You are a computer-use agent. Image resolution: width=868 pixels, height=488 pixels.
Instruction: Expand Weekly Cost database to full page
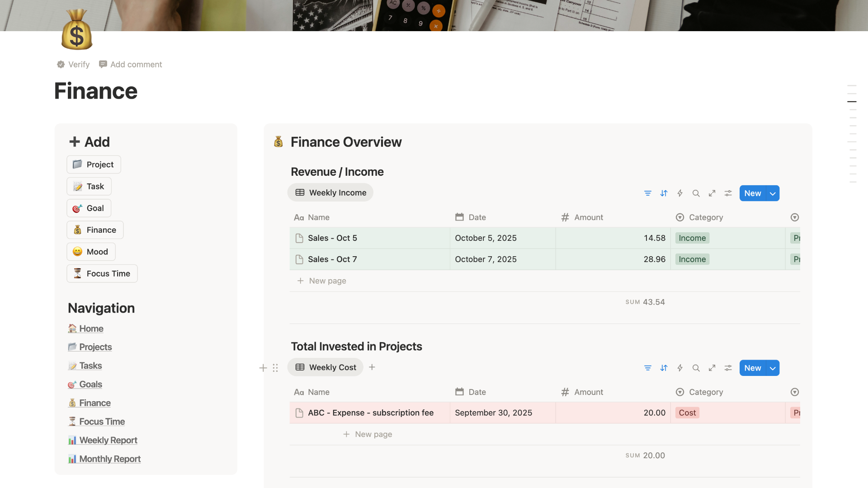coord(712,368)
